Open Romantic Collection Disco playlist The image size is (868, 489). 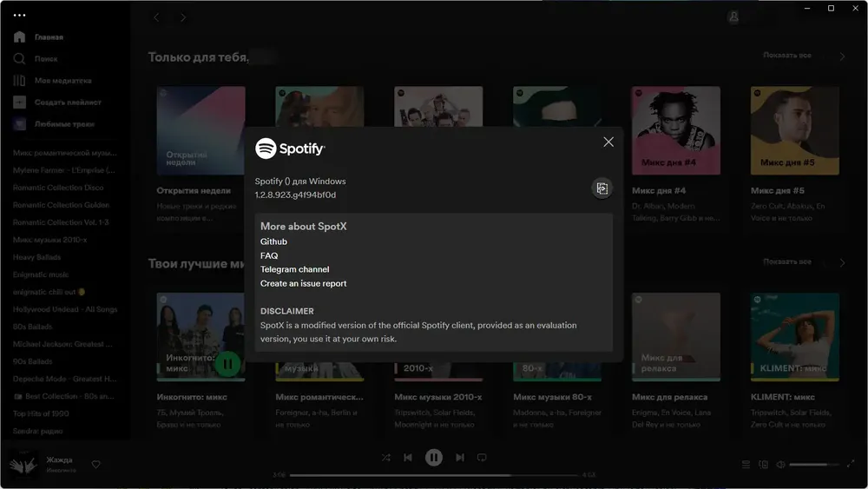pyautogui.click(x=58, y=188)
